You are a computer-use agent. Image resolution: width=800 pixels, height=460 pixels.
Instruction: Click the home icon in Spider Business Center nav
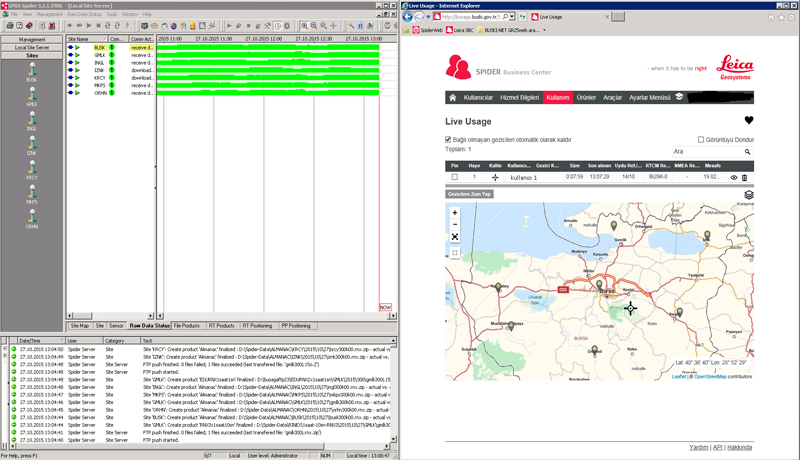coord(453,97)
